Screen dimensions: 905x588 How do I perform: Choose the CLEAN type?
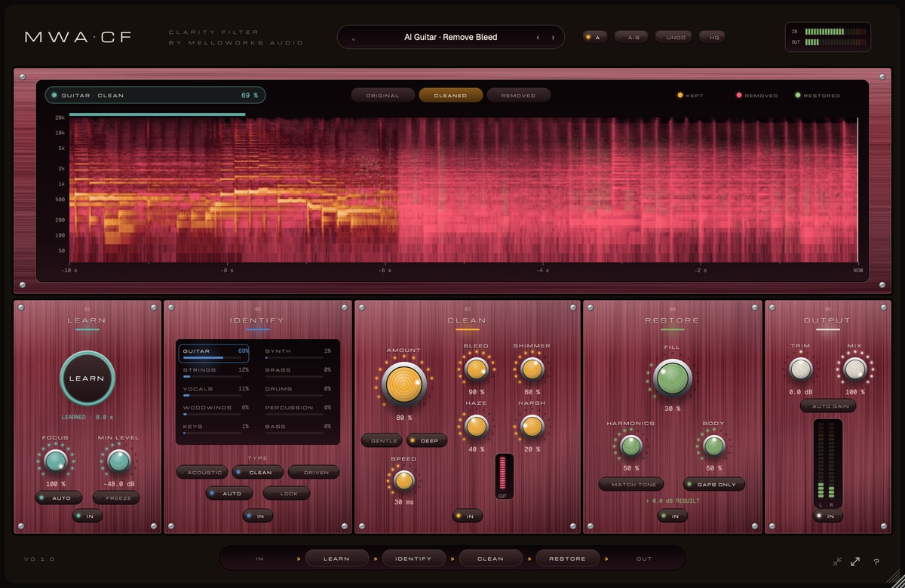click(x=258, y=472)
